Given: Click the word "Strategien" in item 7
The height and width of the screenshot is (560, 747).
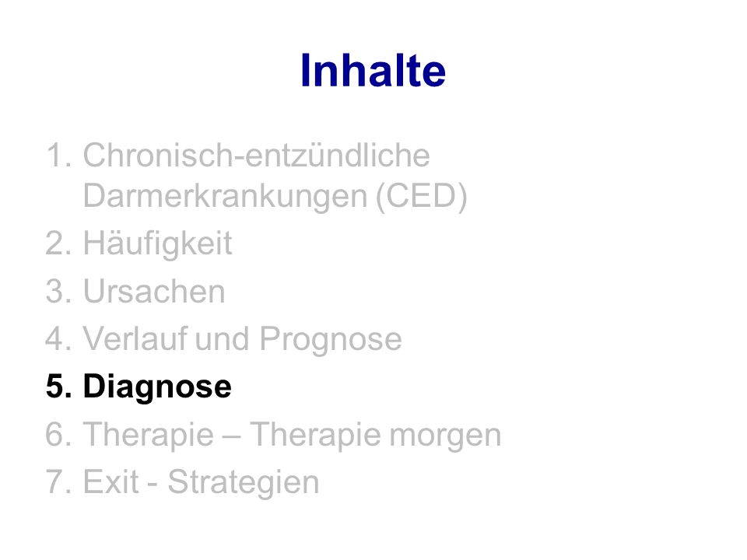Looking at the screenshot, I should click(244, 483).
